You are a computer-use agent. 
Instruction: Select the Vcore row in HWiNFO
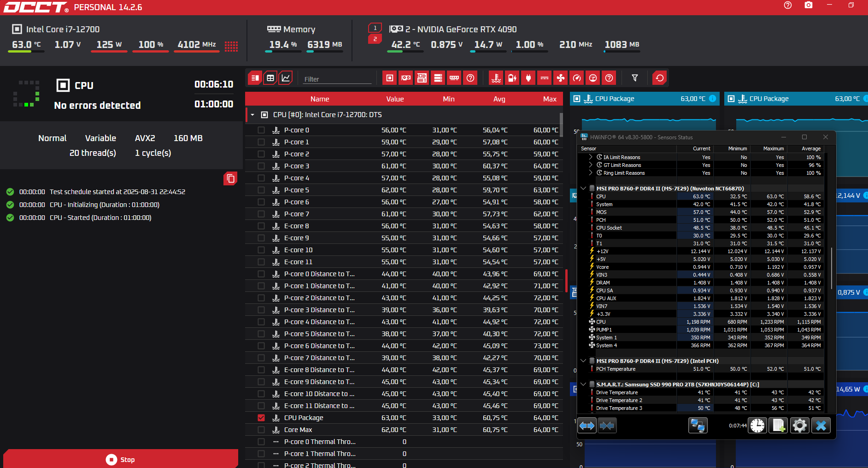click(x=701, y=267)
